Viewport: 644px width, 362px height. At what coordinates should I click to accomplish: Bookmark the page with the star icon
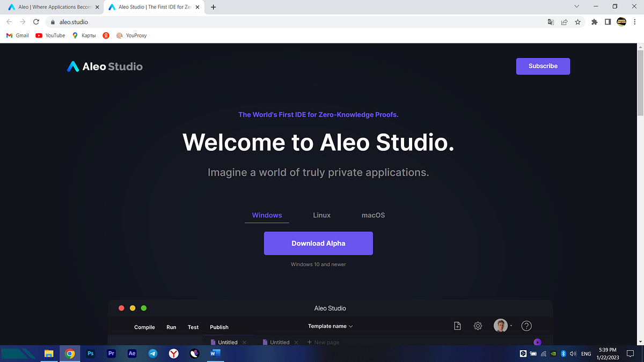tap(577, 22)
